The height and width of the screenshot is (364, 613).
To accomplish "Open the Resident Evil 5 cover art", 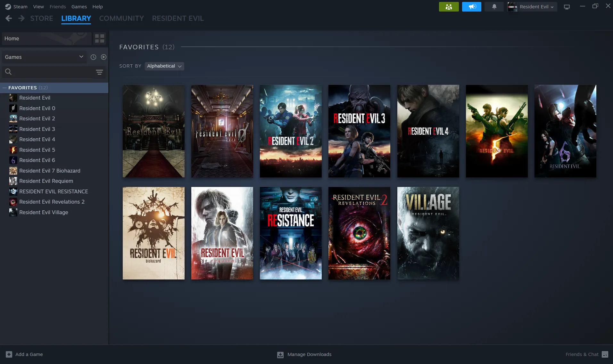I will tap(497, 131).
